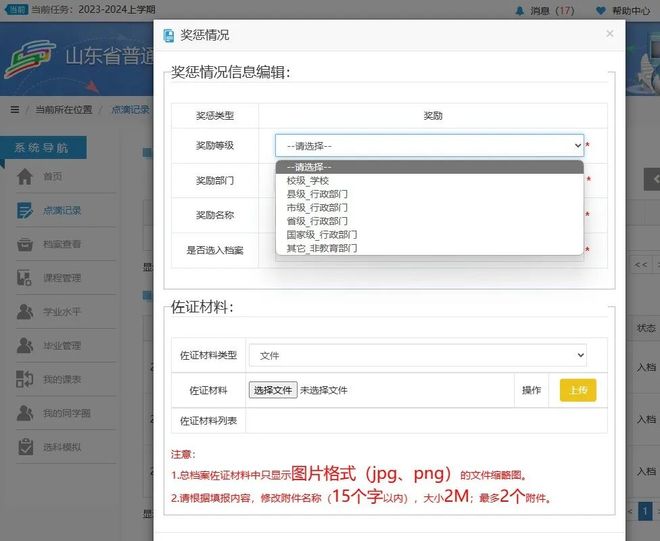Image resolution: width=660 pixels, height=541 pixels.
Task: Open the 佐证材料类型 dropdown
Action: click(418, 355)
